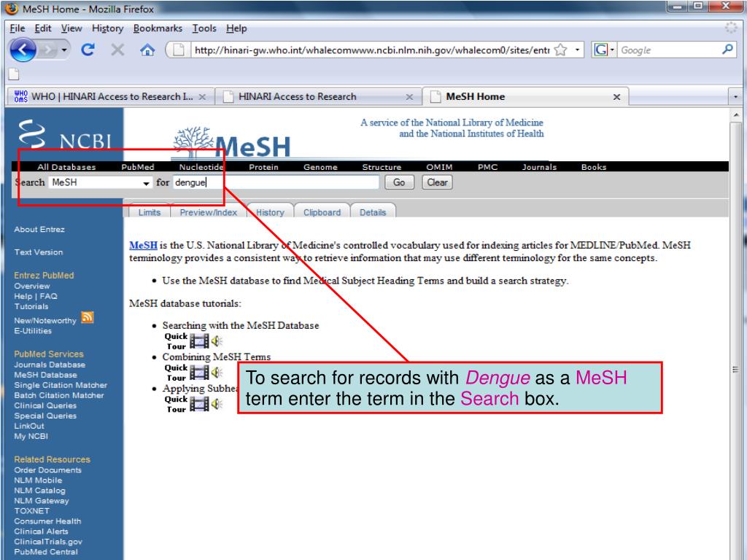Open Journals Database in the sidebar
The width and height of the screenshot is (747, 560).
tap(50, 365)
